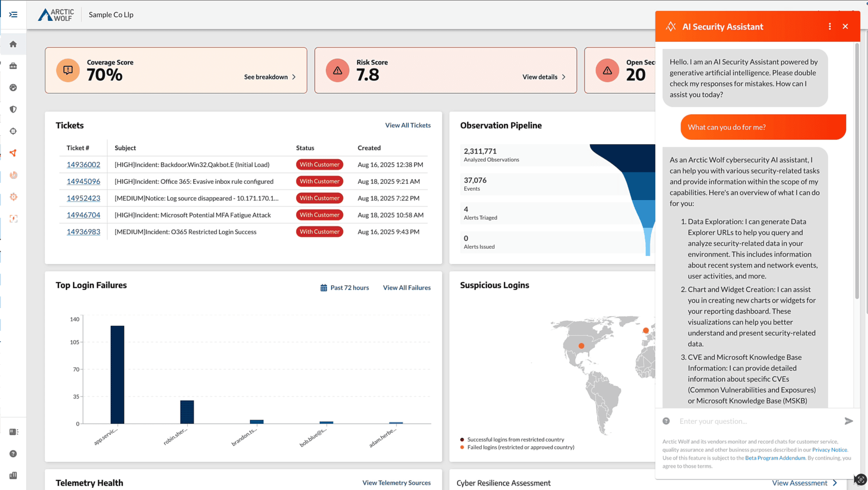
Task: Sort tickets by the Created column header
Action: click(369, 148)
